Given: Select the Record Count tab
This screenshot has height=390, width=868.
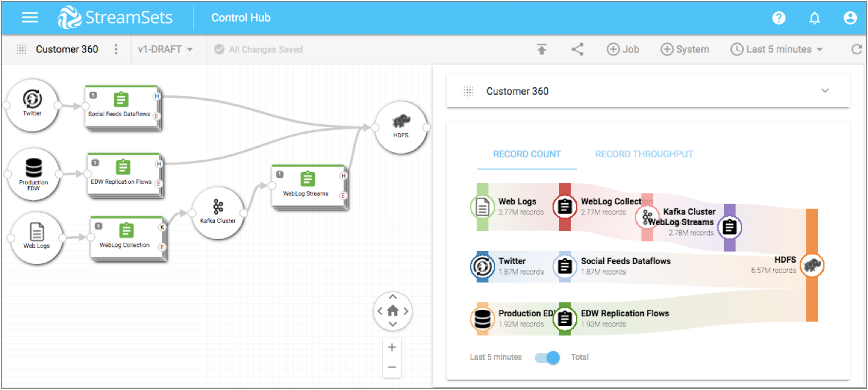Looking at the screenshot, I should (527, 154).
